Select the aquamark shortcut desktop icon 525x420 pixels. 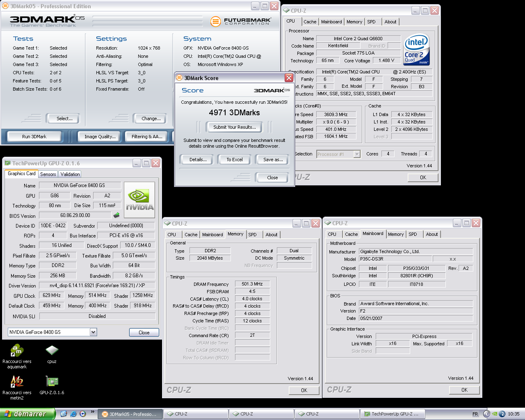click(x=17, y=357)
